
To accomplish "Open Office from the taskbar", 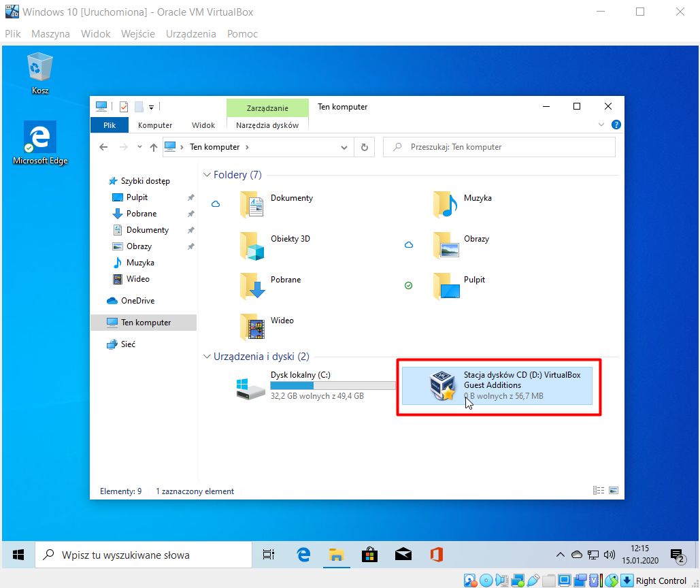I will tap(437, 555).
